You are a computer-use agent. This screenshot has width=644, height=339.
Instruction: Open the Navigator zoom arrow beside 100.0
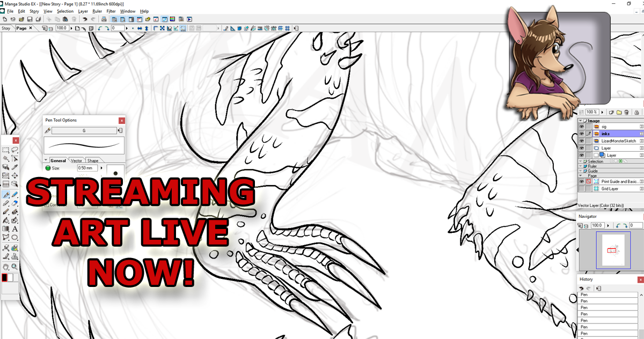tap(607, 225)
